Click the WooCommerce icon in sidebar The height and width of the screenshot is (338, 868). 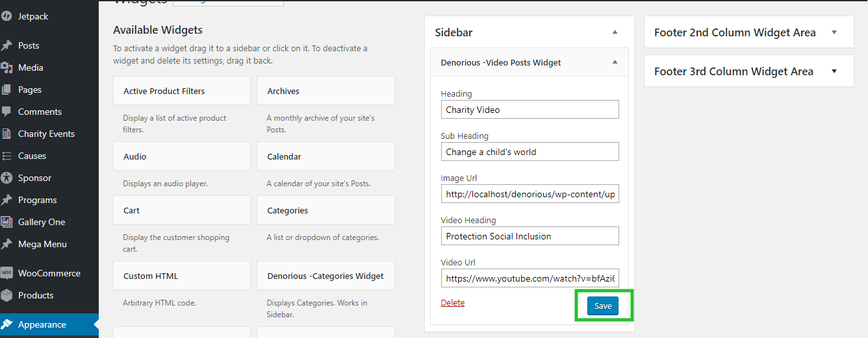coord(6,273)
